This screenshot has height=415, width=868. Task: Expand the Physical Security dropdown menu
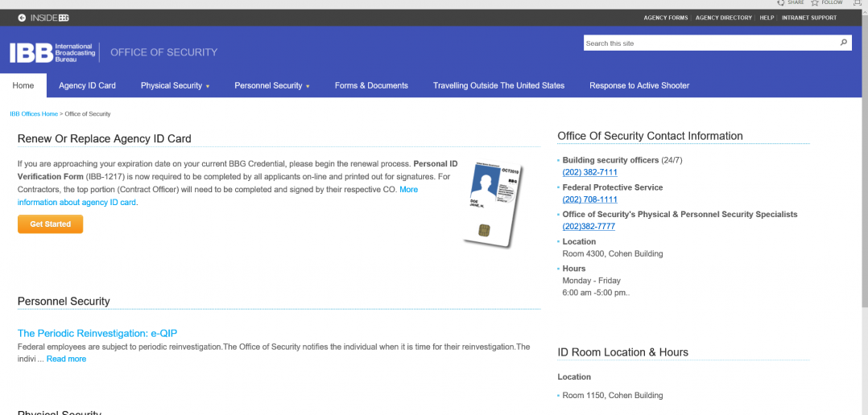[175, 85]
